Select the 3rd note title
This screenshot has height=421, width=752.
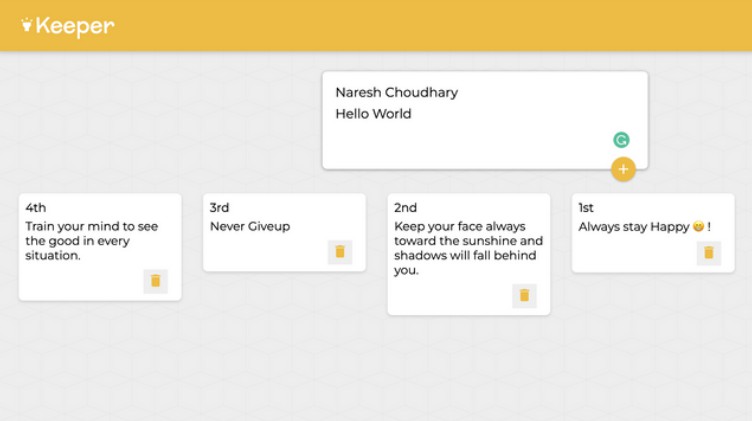point(219,208)
